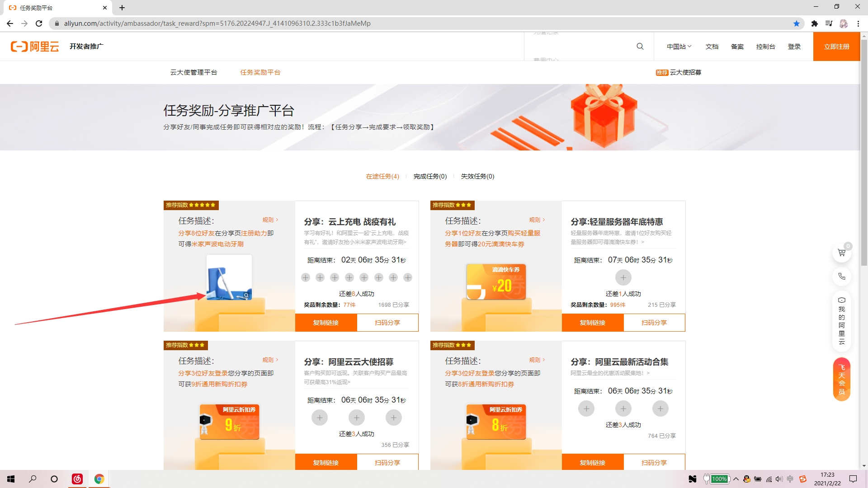Click plus invite slot in 轻量服务器 task
This screenshot has width=868, height=488.
pyautogui.click(x=623, y=277)
